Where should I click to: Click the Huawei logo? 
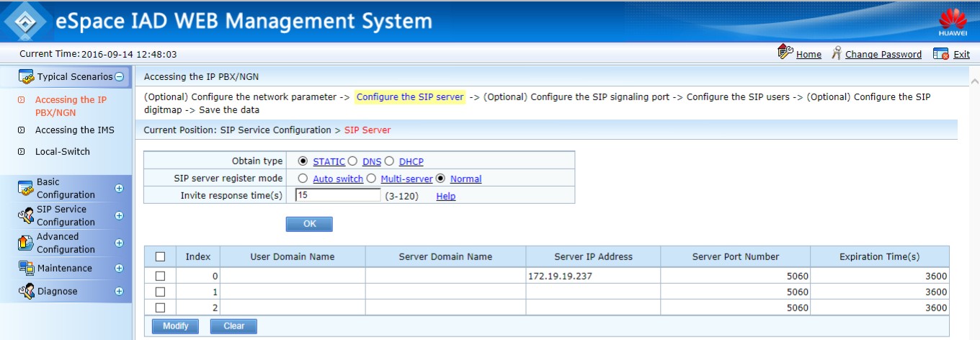click(953, 22)
